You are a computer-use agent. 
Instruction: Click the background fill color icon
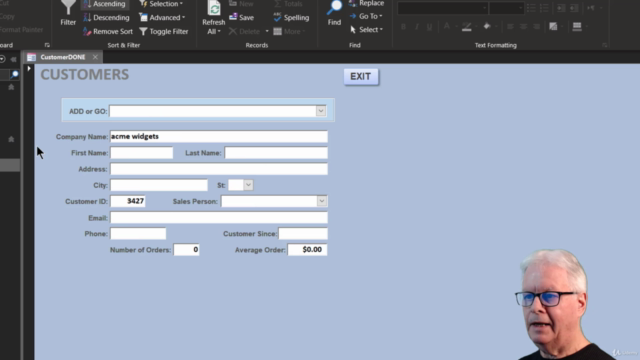(487, 27)
